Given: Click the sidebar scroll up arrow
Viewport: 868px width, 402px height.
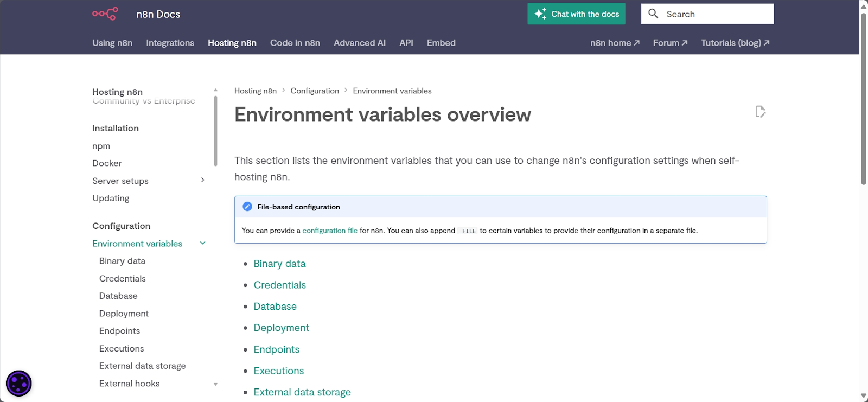Looking at the screenshot, I should 215,90.
